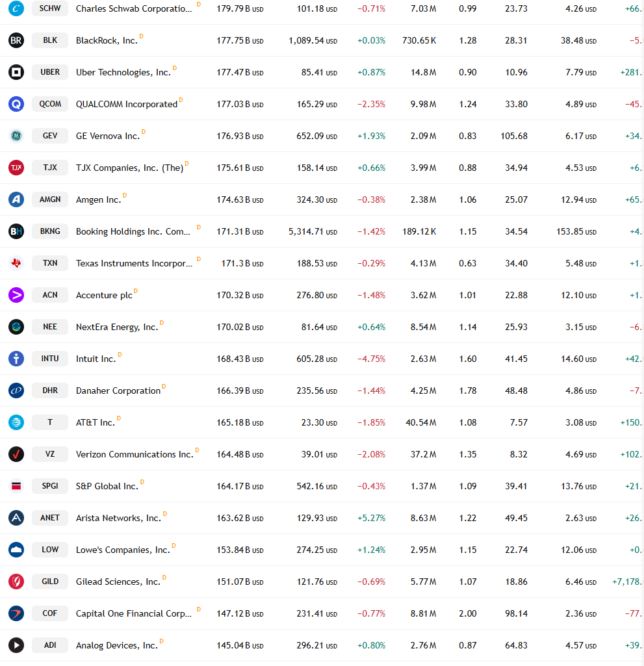Viewport: 644px width, 666px height.
Task: Open Booking Holdings Inc. company link
Action: tap(133, 231)
